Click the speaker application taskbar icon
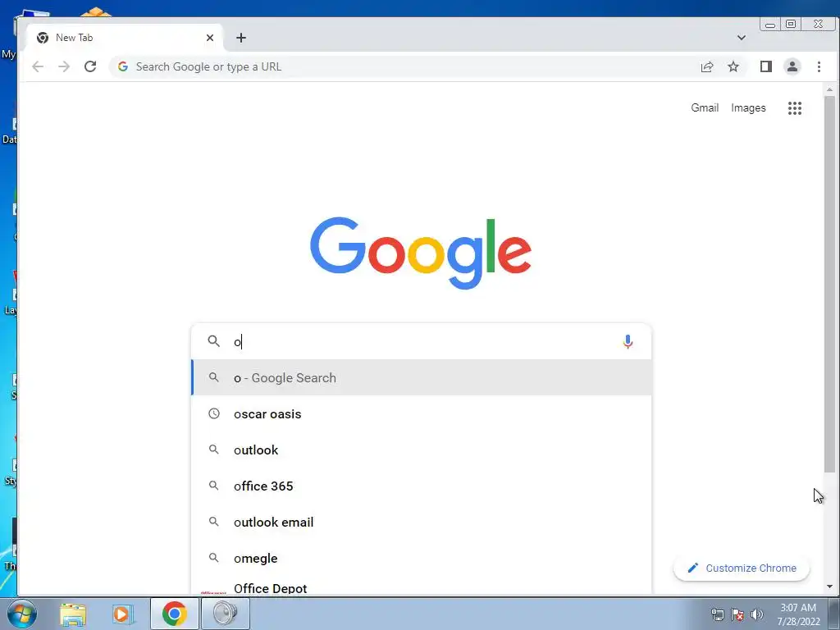The height and width of the screenshot is (630, 840). tap(225, 614)
